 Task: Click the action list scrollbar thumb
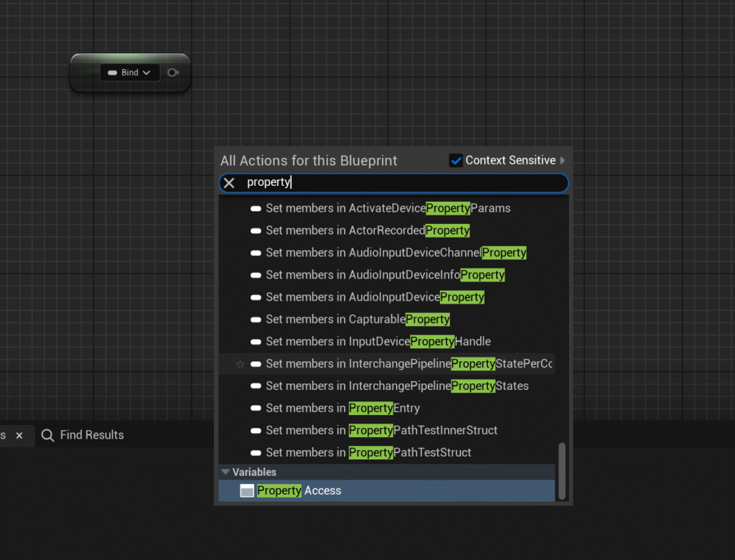click(562, 470)
